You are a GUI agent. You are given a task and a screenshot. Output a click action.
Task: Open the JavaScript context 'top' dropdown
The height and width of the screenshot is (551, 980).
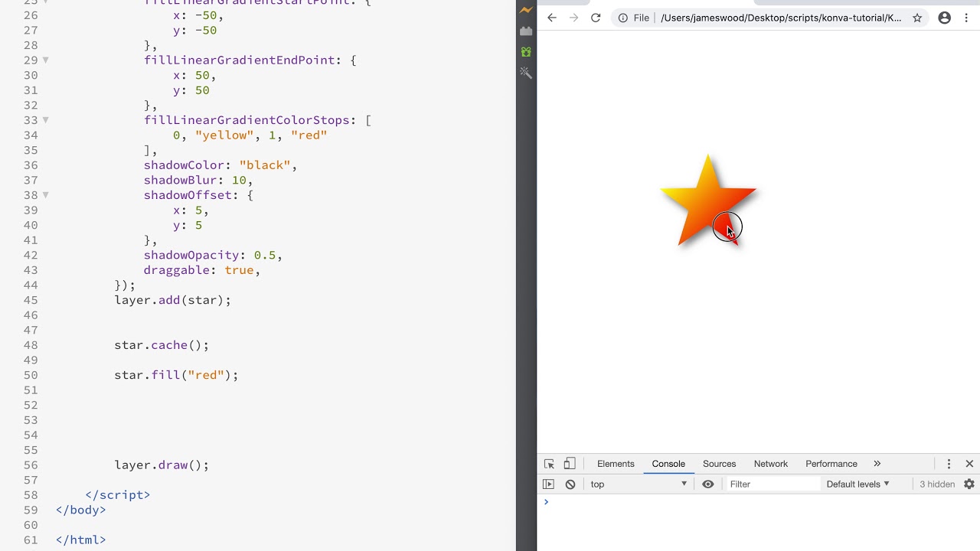[x=639, y=484]
